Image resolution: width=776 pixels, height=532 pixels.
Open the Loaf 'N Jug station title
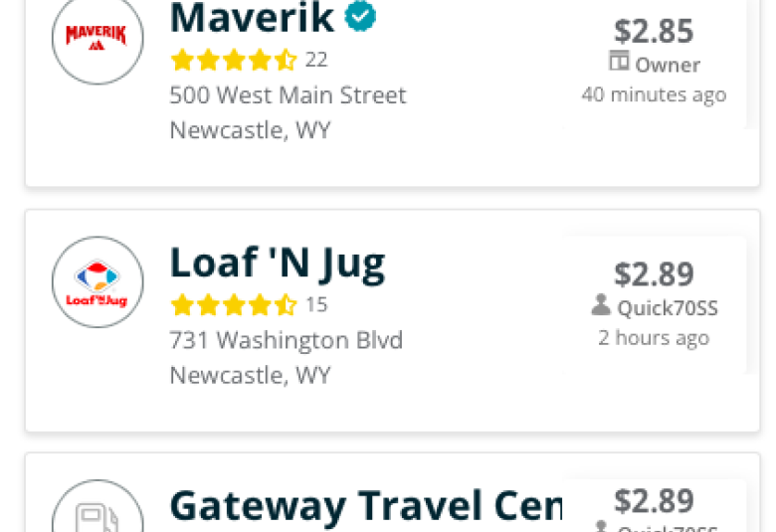click(278, 264)
